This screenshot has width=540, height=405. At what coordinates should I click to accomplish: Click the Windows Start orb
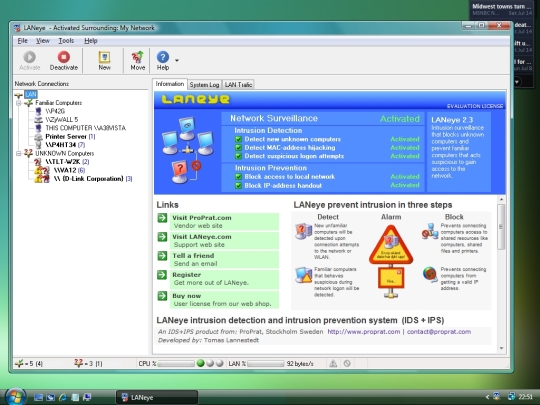click(15, 396)
